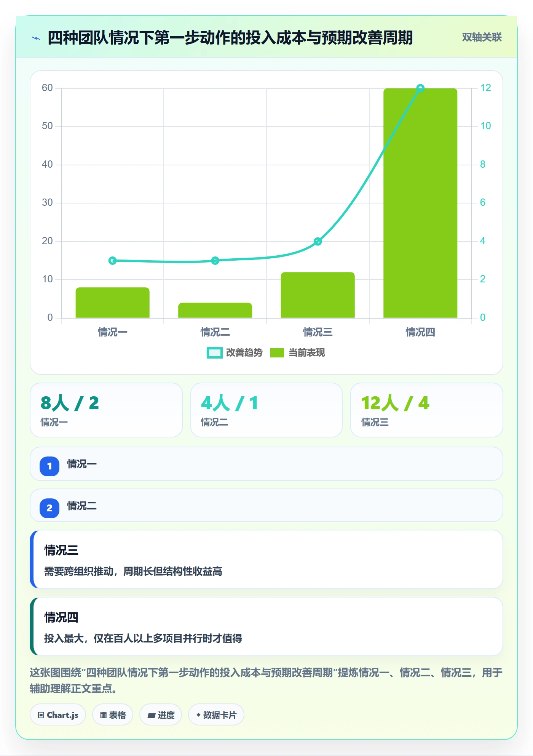This screenshot has height=756, width=533.
Task: Click the line data point atop 情况四 bar
Action: coord(420,88)
